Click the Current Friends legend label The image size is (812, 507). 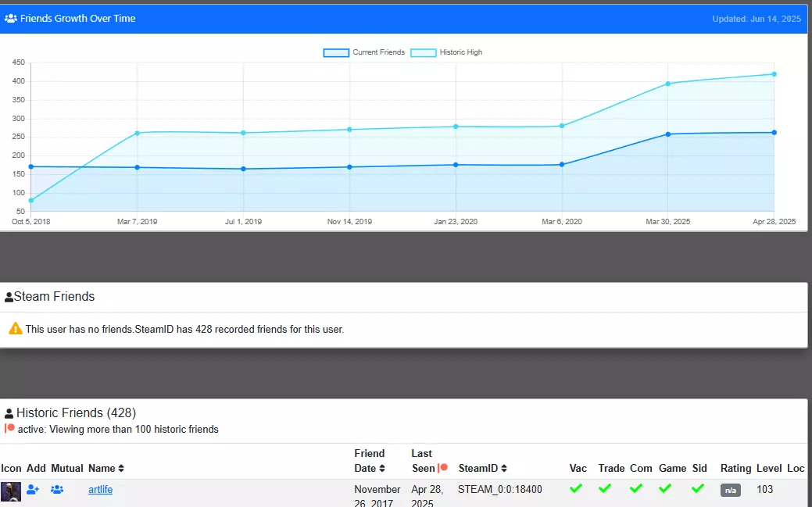(378, 52)
